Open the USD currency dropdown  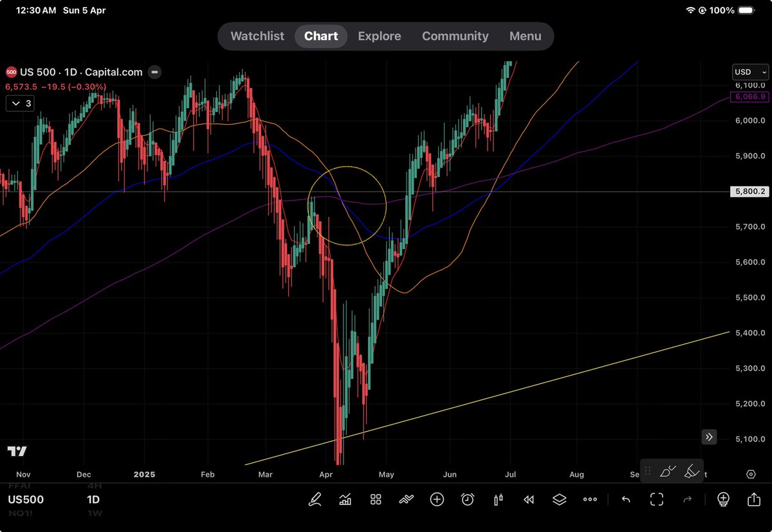tap(750, 72)
